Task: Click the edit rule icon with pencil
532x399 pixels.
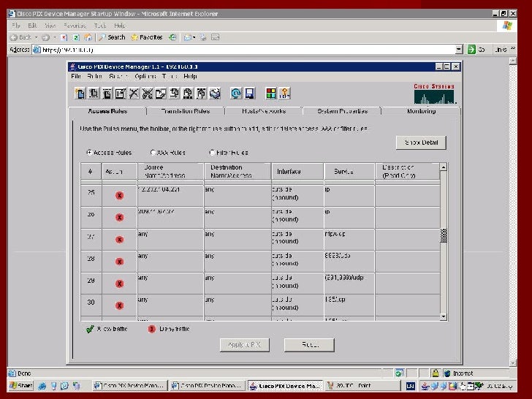Action: pos(121,94)
